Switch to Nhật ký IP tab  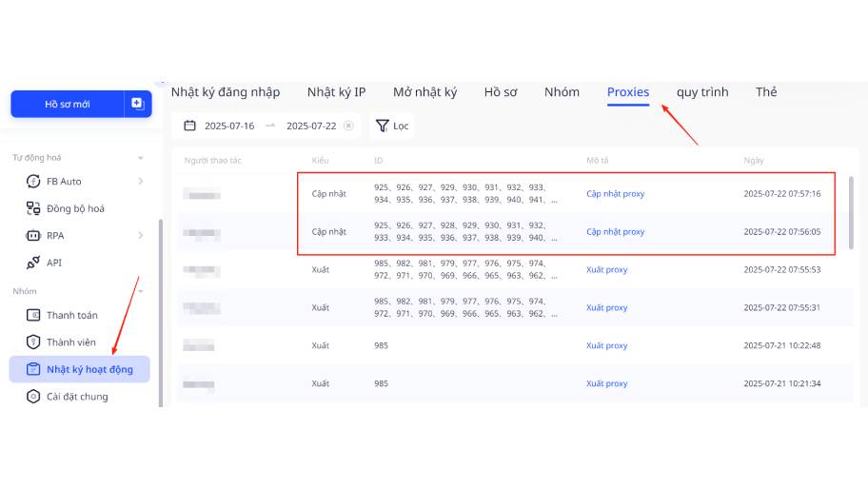point(337,92)
